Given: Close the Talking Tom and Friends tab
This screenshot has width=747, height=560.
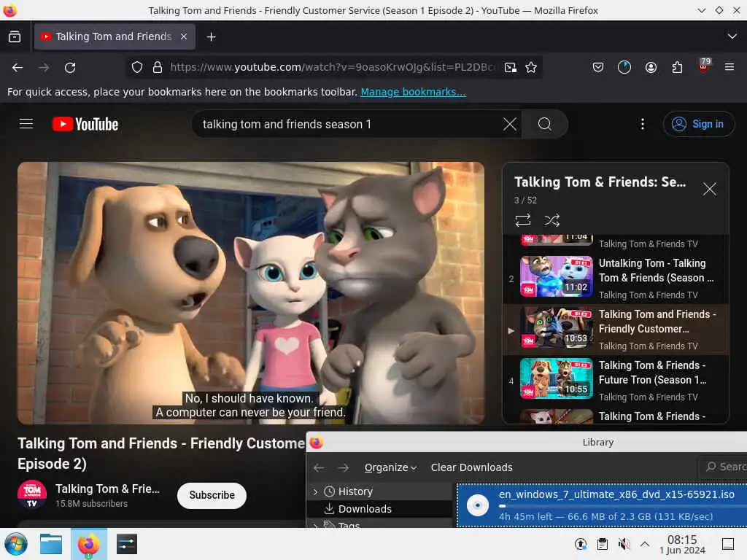Looking at the screenshot, I should [184, 36].
